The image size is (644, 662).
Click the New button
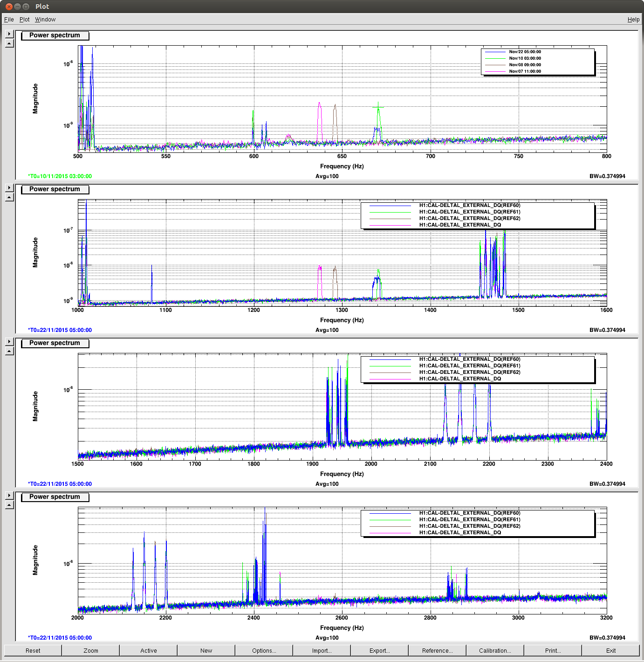206,650
